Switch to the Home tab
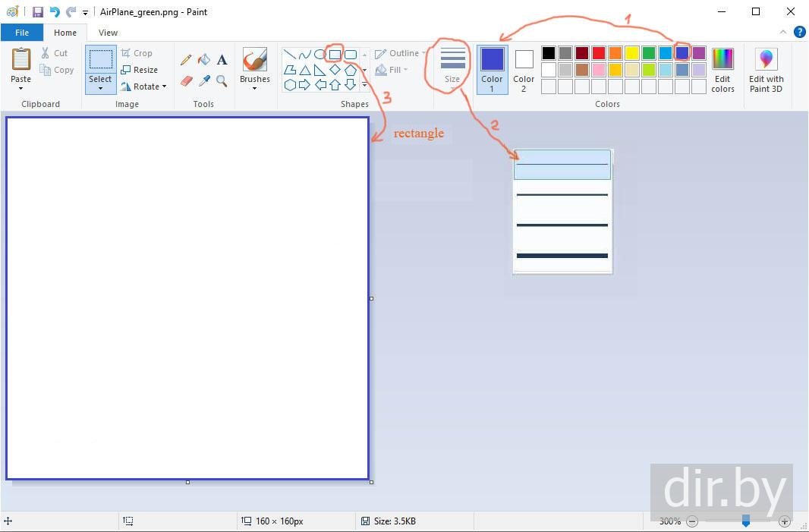This screenshot has height=532, width=809. pos(65,33)
